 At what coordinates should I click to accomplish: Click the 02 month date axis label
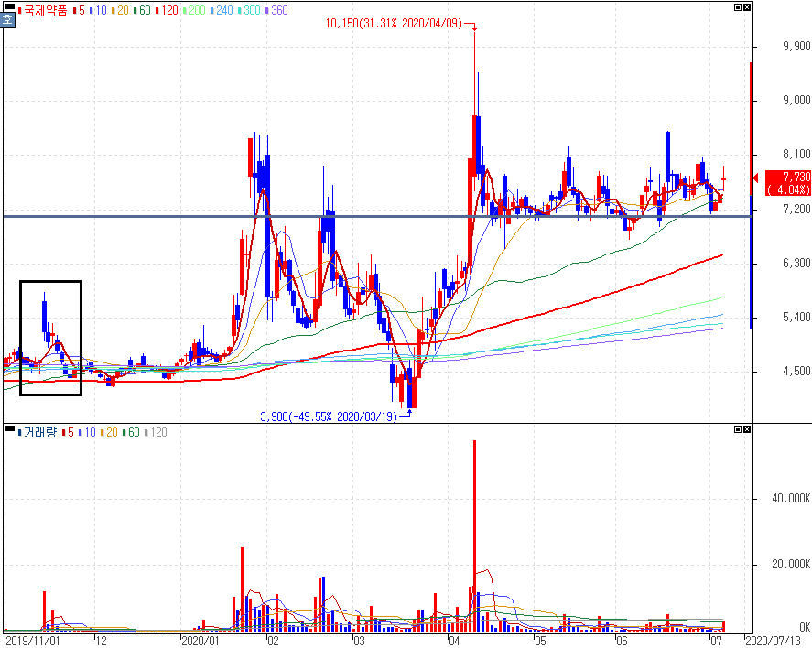(273, 641)
